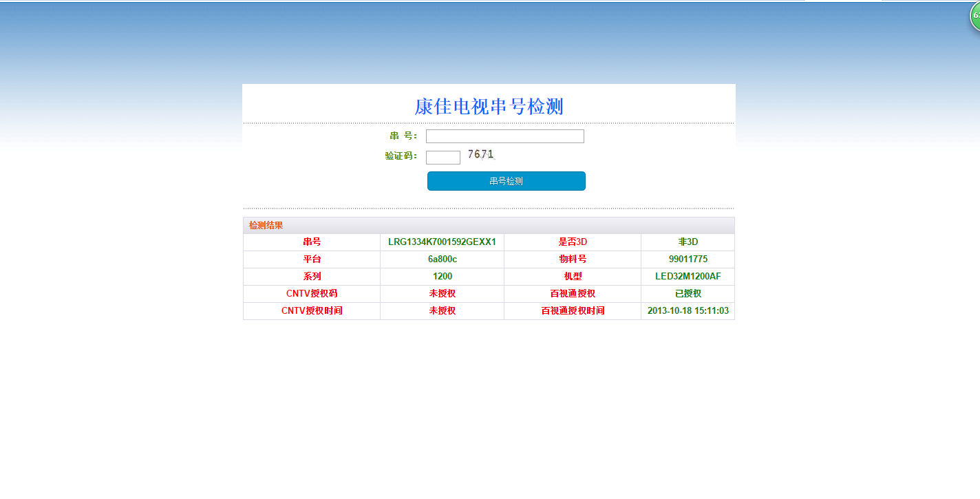Click the 系列 label cell
The width and height of the screenshot is (980, 499).
[x=312, y=277]
